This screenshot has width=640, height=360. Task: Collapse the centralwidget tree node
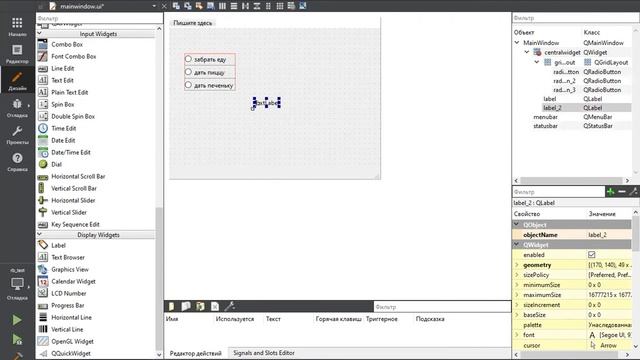(x=527, y=52)
